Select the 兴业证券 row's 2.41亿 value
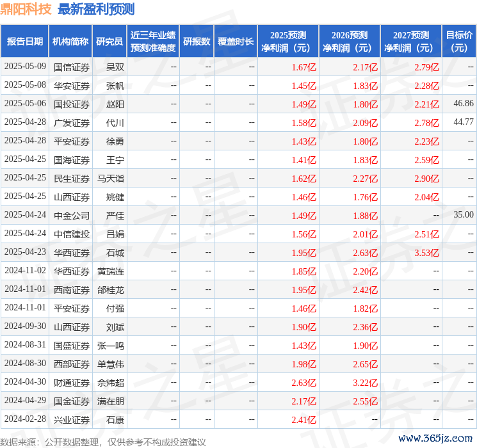Image resolution: width=477 pixels, height=448 pixels. [x=303, y=420]
